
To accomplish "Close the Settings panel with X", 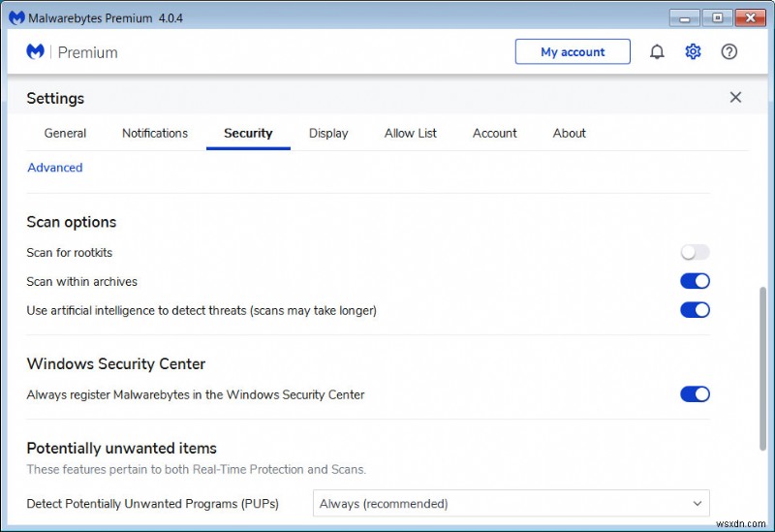I will pyautogui.click(x=735, y=98).
